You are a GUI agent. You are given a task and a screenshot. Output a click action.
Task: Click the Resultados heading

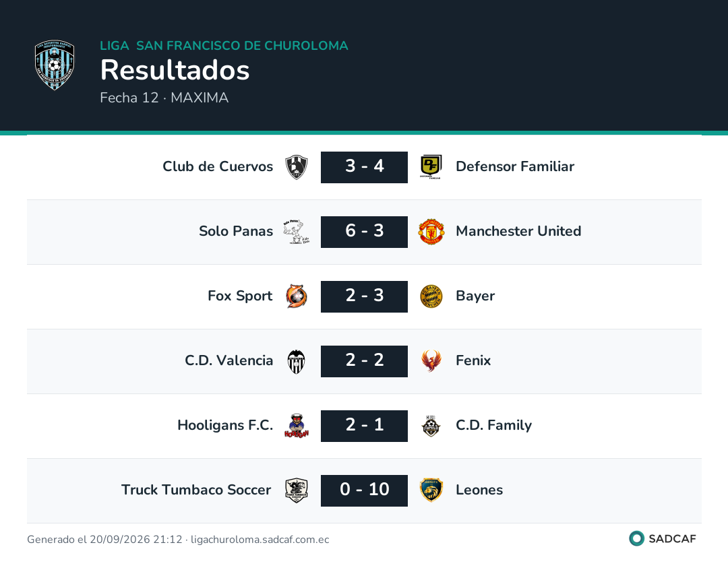click(175, 70)
